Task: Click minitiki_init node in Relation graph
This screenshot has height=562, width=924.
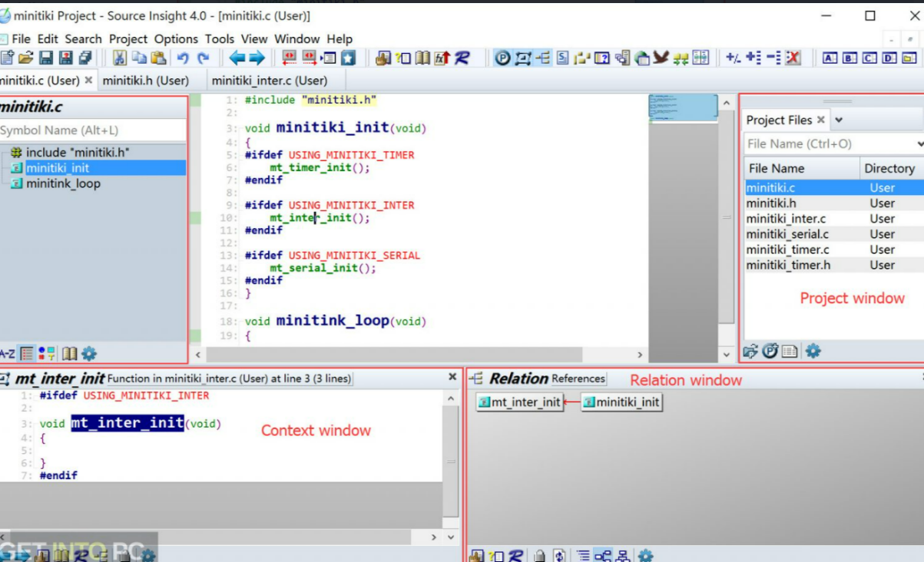Action: (x=621, y=402)
